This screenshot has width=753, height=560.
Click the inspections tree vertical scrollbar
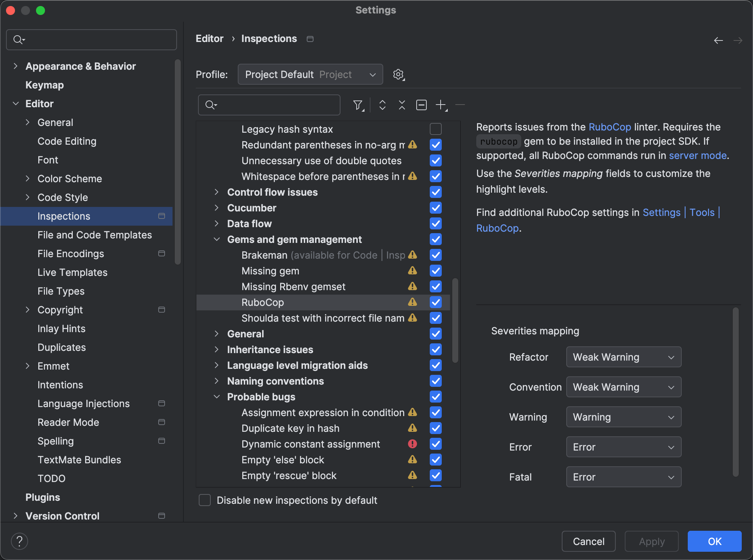pyautogui.click(x=455, y=320)
